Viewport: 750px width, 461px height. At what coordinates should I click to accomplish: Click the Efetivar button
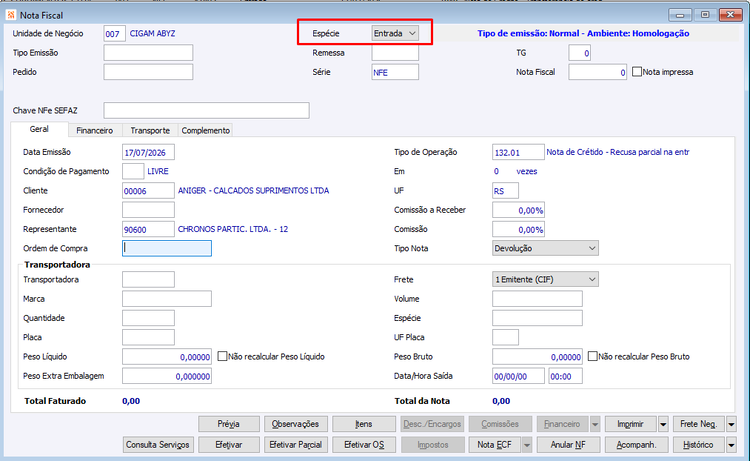click(229, 445)
